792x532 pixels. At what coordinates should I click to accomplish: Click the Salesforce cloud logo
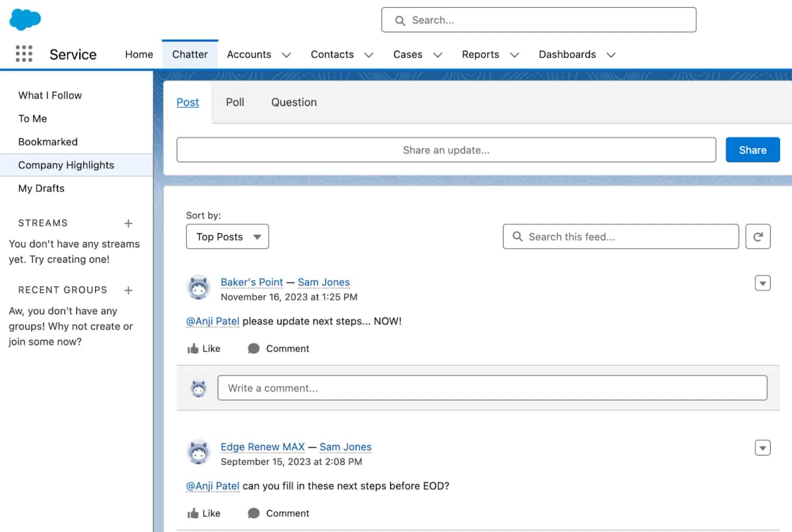(x=25, y=19)
